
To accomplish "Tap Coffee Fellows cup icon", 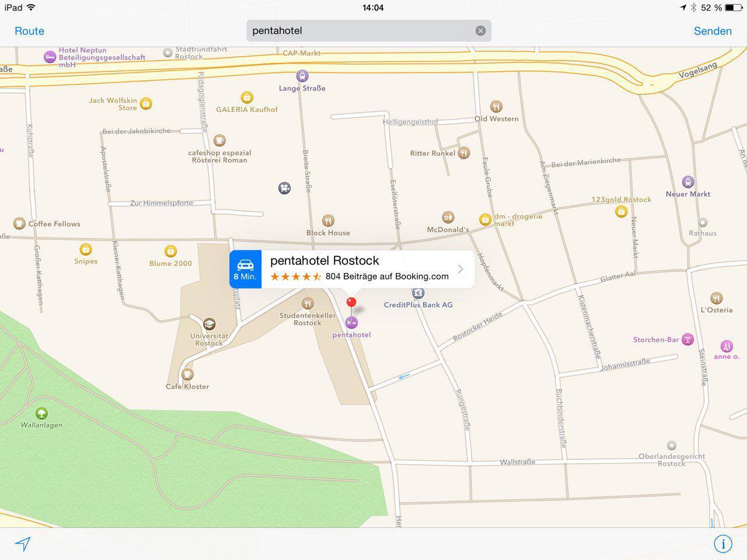I will click(19, 223).
